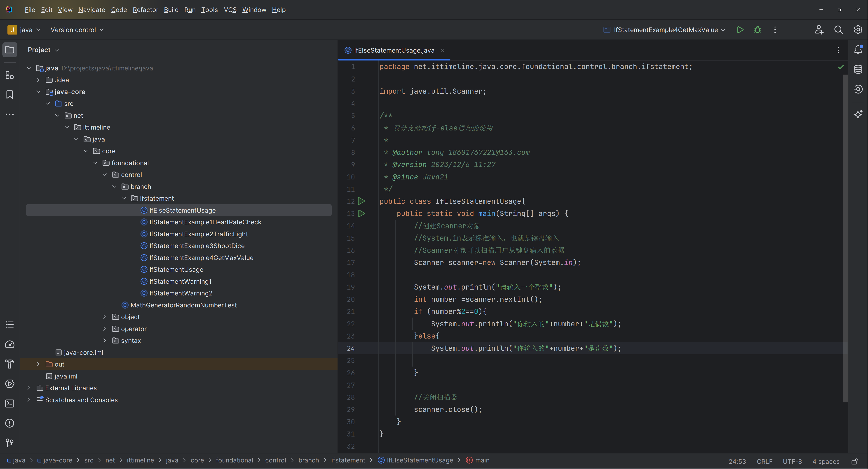Viewport: 868px width, 469px height.
Task: Open the Structure tool window icon
Action: click(x=10, y=75)
